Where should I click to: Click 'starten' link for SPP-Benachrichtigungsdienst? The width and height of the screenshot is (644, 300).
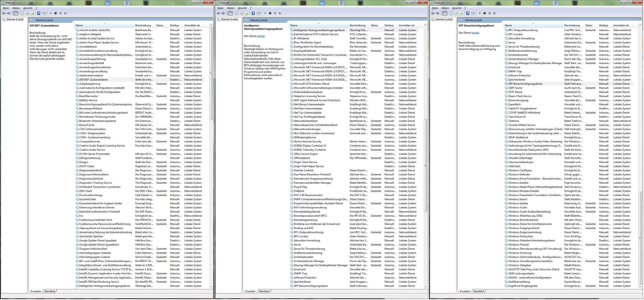[475, 33]
